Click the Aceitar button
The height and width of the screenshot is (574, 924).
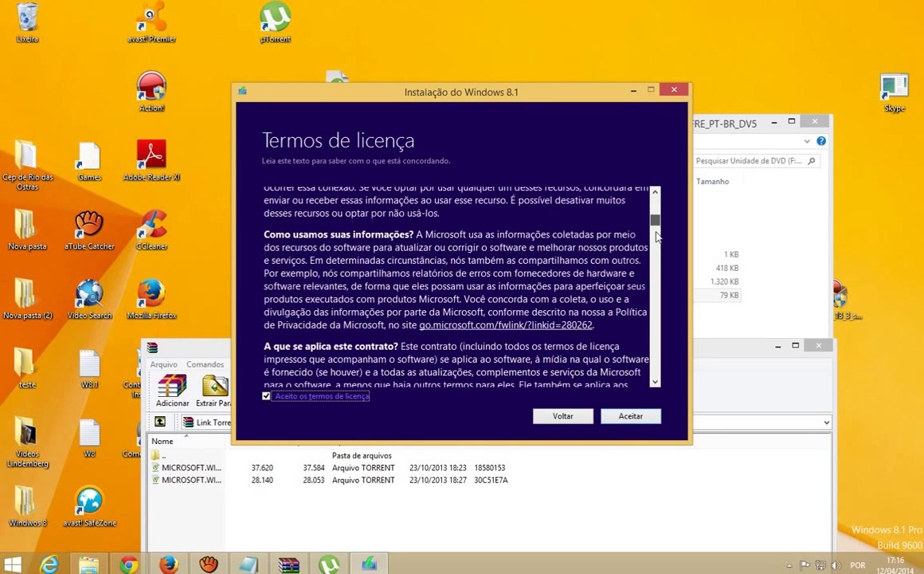[x=631, y=416]
